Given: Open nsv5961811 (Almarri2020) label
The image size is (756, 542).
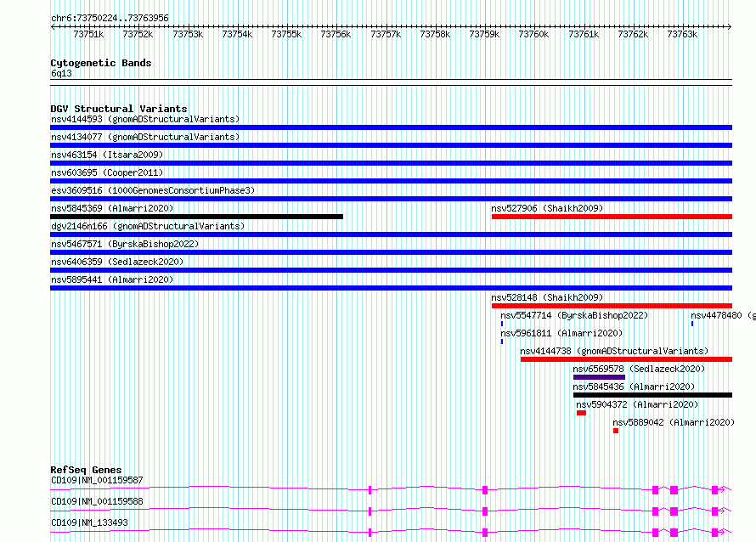Looking at the screenshot, I should pos(561,333).
